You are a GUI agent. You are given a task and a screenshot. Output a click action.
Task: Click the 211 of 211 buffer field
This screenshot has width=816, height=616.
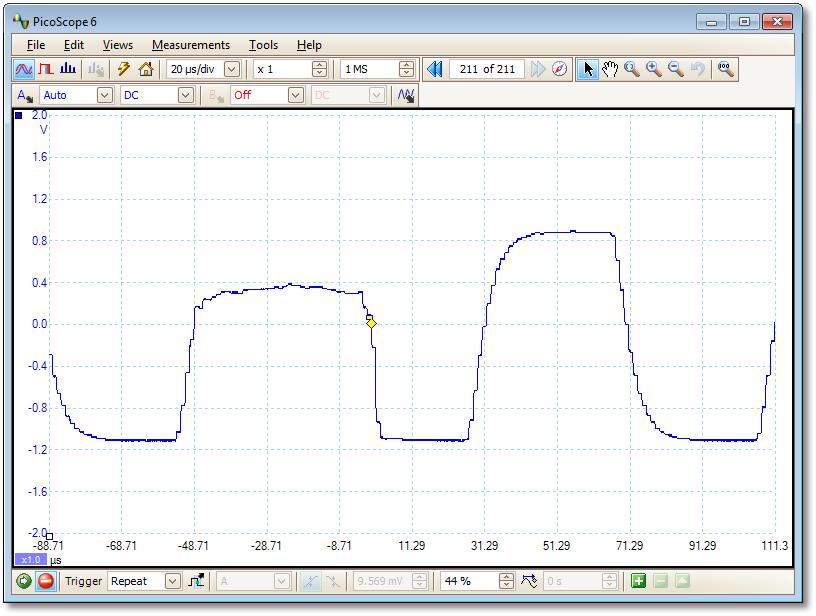[487, 69]
